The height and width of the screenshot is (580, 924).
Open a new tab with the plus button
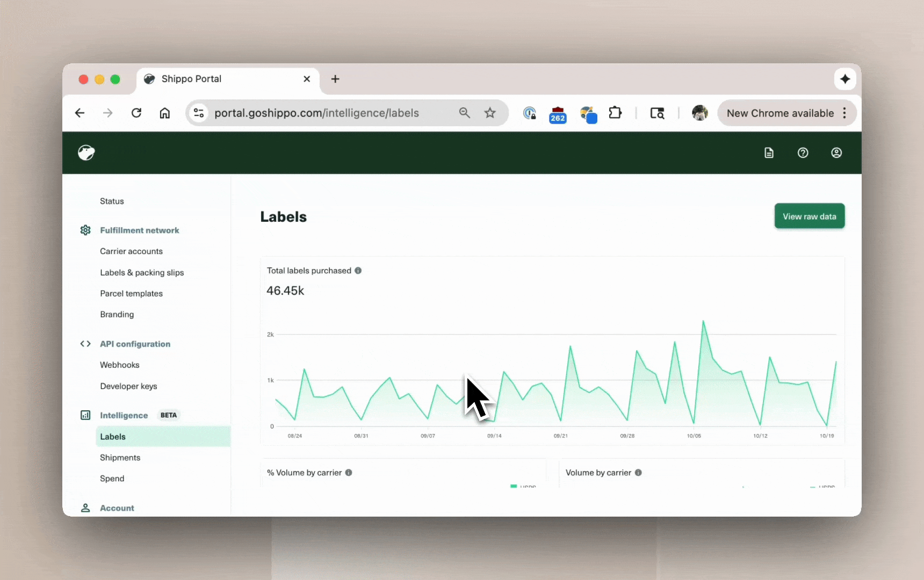(335, 79)
